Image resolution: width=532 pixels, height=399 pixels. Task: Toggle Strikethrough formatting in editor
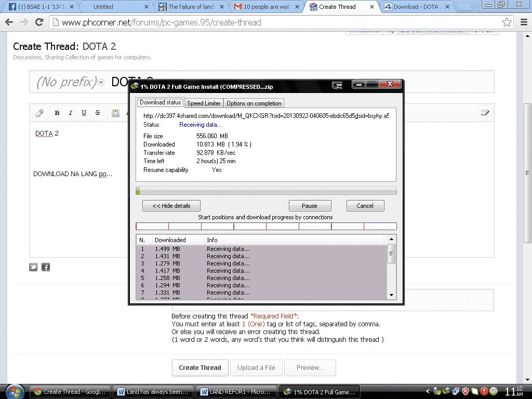point(97,113)
